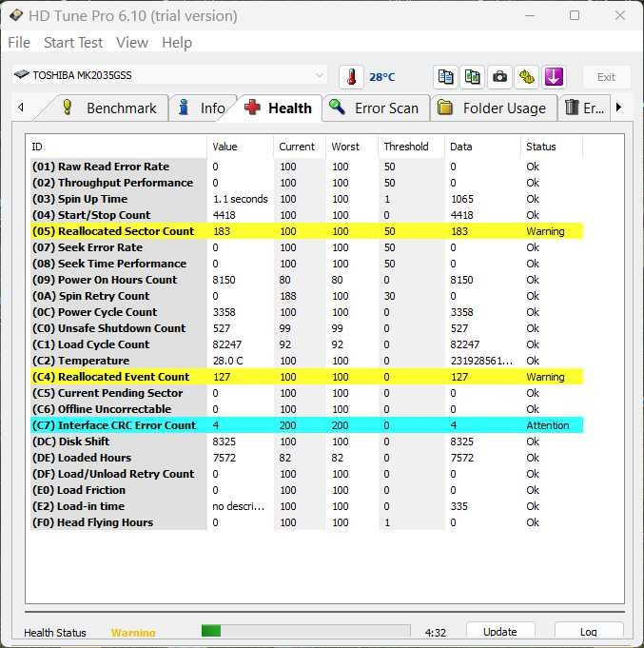
Task: Select the Seek Error Rate row
Action: coord(306,247)
